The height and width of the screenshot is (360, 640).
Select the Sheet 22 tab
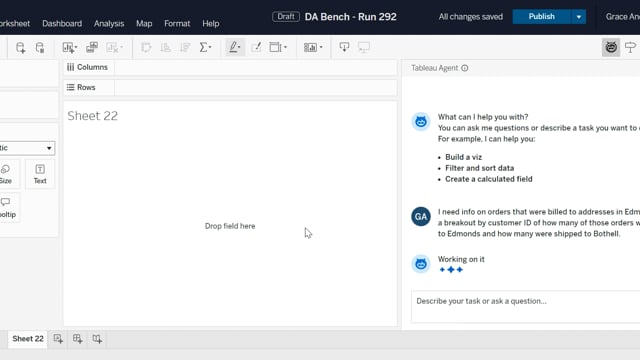tap(28, 339)
